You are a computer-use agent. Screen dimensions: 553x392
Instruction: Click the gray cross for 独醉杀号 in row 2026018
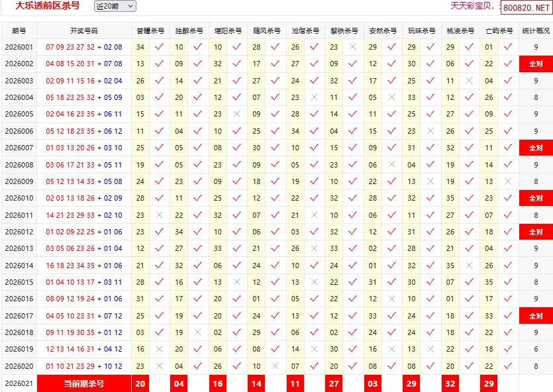[x=197, y=332]
